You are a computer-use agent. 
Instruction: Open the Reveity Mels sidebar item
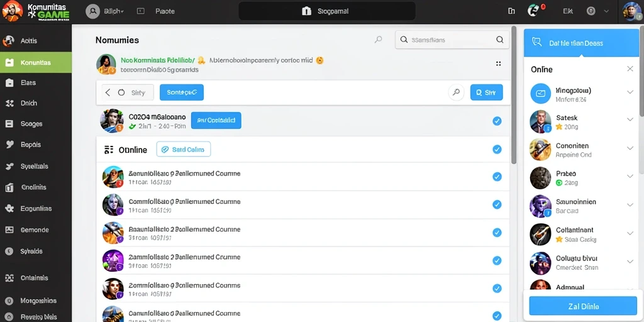click(x=36, y=317)
